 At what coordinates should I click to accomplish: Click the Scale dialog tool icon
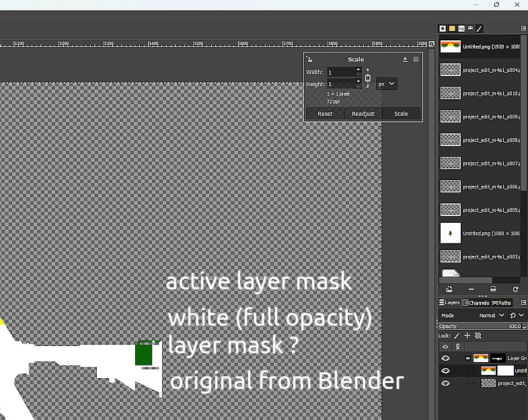click(309, 59)
